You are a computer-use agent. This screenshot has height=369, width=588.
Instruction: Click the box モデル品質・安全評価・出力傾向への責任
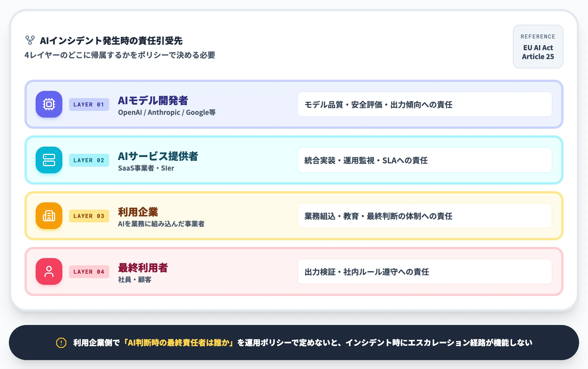[425, 105]
